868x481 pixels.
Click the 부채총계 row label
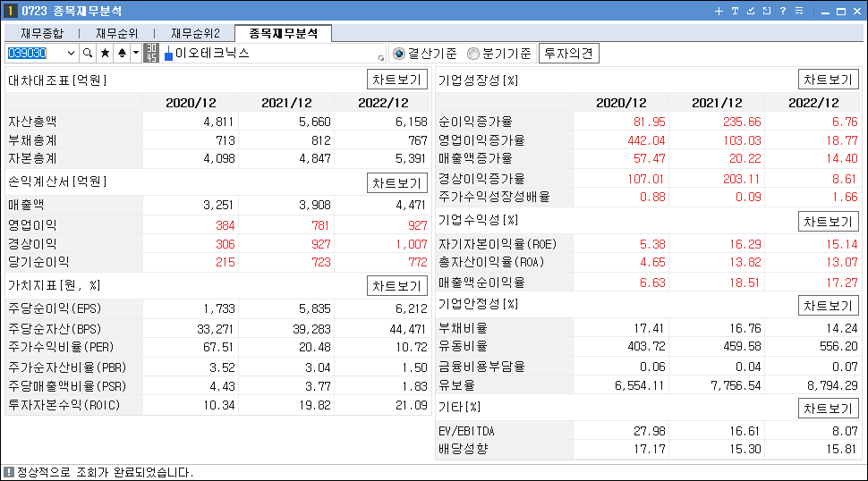coord(32,140)
